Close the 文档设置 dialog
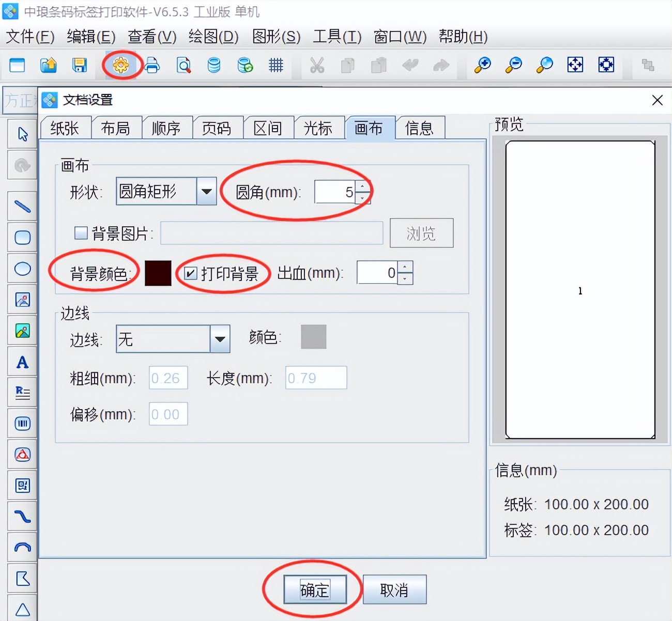The width and height of the screenshot is (672, 621). (x=657, y=100)
